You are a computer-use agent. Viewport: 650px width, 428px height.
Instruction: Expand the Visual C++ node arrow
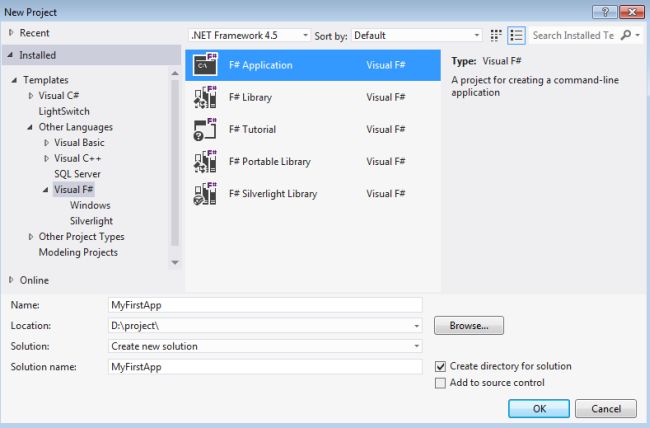(x=46, y=158)
